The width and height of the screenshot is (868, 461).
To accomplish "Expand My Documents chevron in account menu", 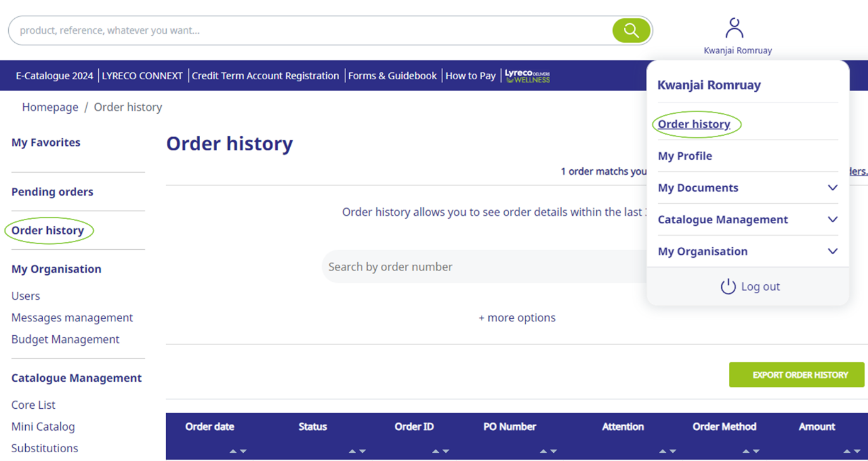I will tap(832, 187).
